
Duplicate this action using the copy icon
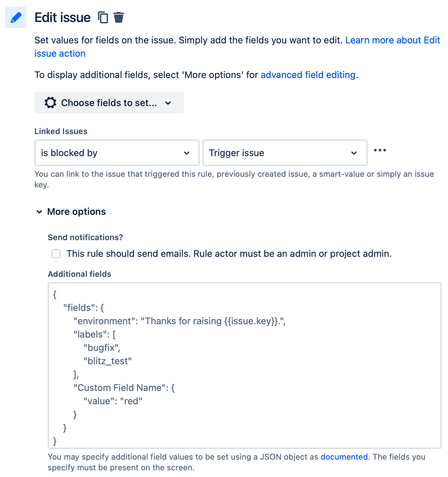pos(103,17)
